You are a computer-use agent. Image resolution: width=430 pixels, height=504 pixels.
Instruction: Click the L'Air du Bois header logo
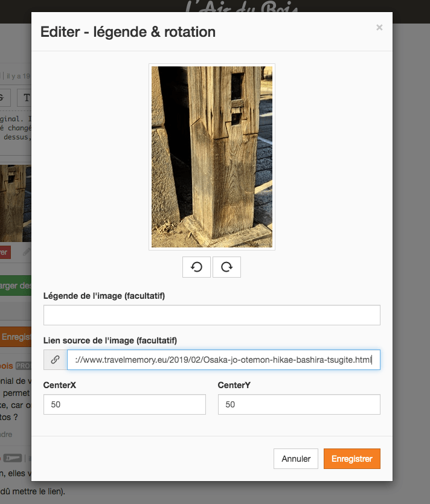point(242,7)
